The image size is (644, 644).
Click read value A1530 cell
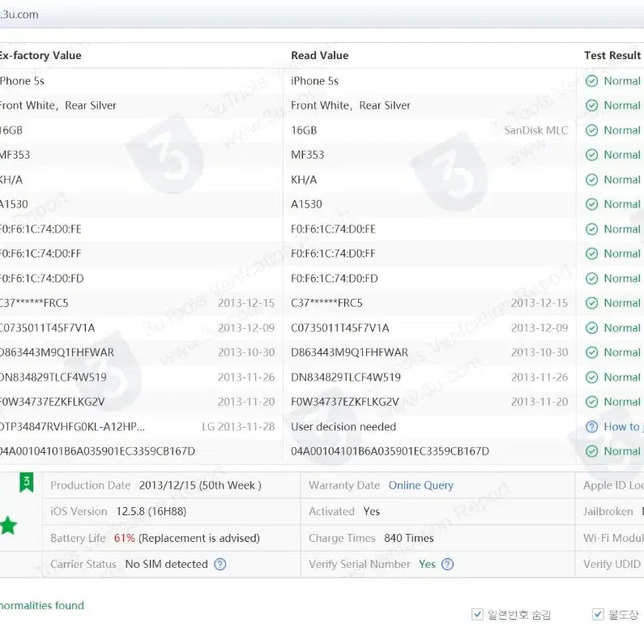coord(306,204)
